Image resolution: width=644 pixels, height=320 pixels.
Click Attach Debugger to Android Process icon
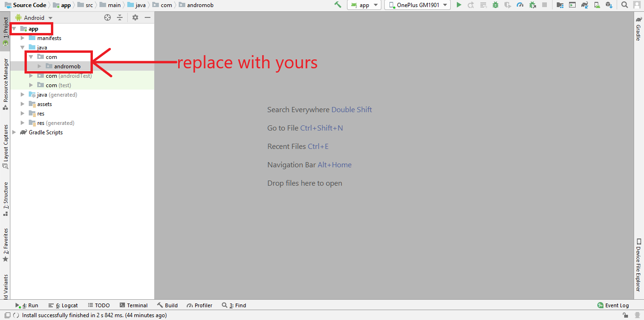[x=533, y=5]
